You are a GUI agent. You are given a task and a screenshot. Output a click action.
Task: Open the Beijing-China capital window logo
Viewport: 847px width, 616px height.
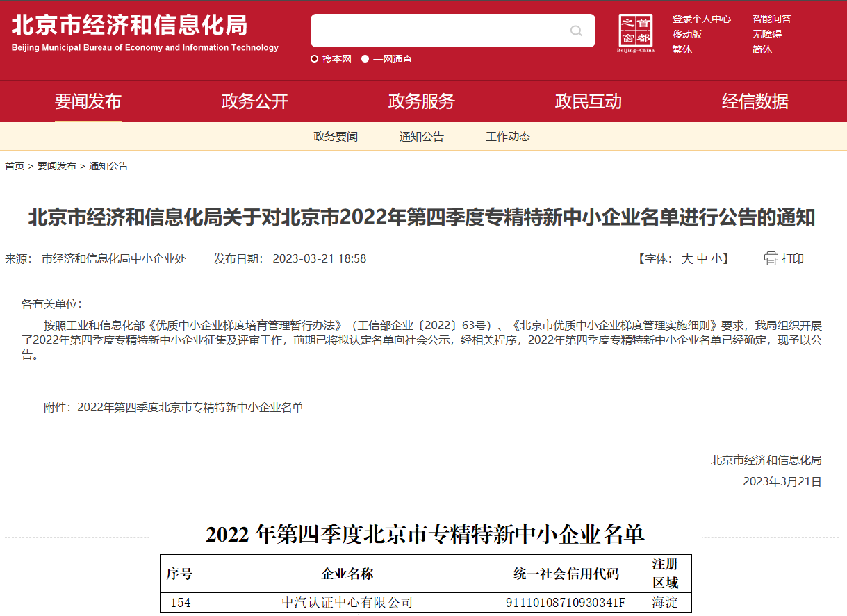tap(636, 33)
